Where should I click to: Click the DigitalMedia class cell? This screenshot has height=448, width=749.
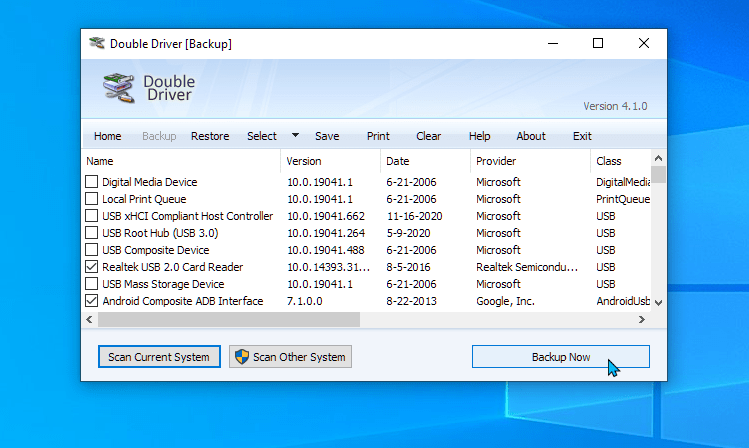pos(623,182)
